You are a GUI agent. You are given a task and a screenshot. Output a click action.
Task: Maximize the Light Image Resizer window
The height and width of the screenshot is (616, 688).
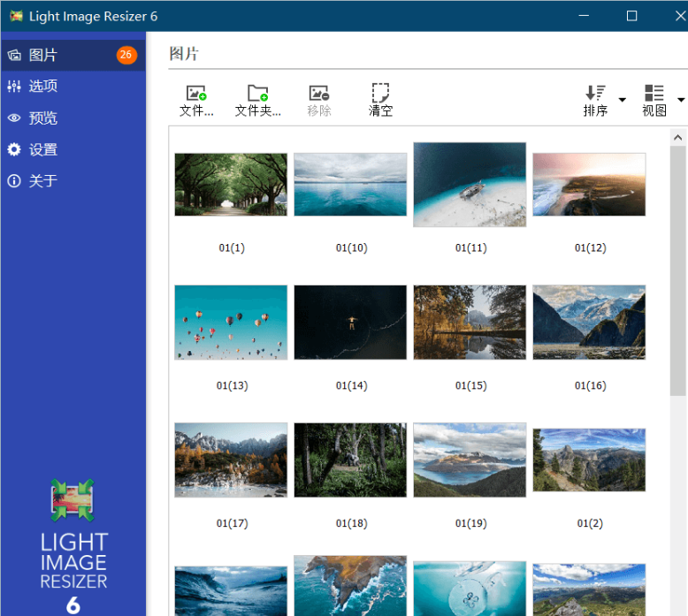pyautogui.click(x=631, y=16)
